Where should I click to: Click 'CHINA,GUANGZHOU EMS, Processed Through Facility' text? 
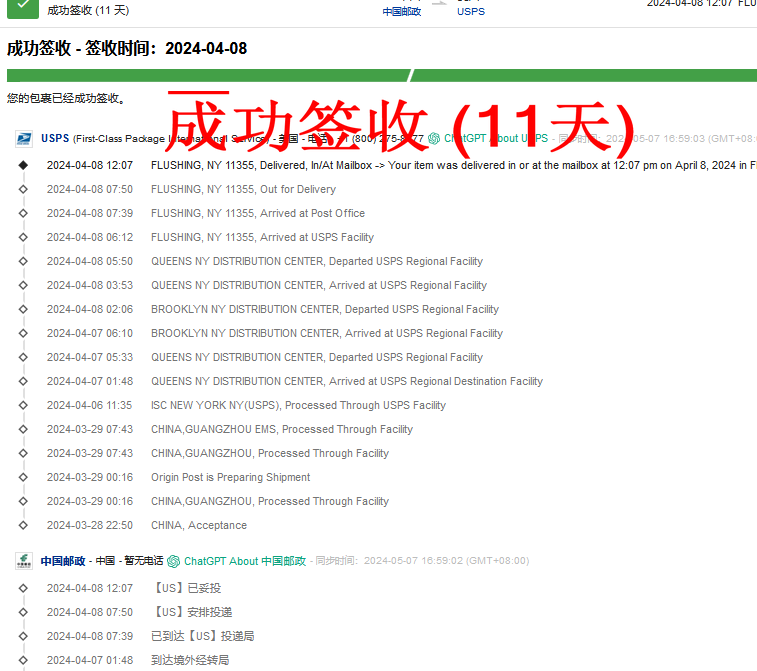point(282,429)
